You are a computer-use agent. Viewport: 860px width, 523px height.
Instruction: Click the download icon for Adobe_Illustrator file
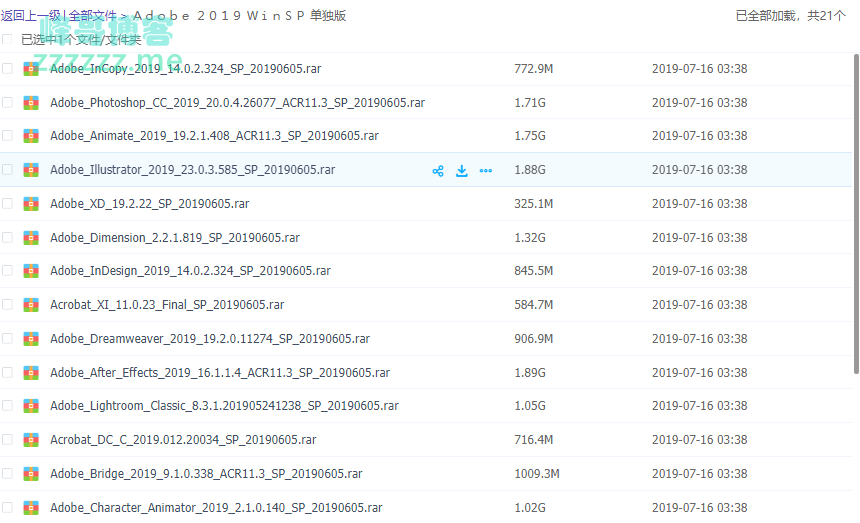pos(462,171)
